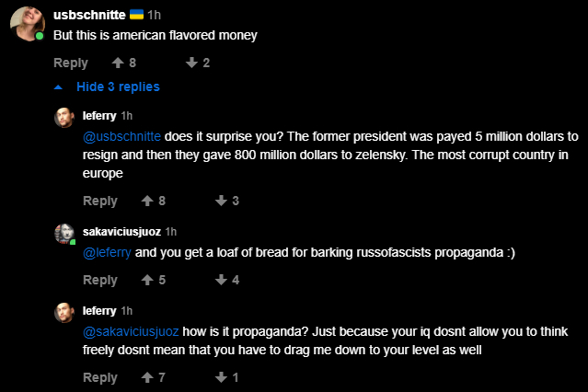The width and height of the screenshot is (588, 392).
Task: Reply to sakaviciusjuoz's comment
Action: pos(100,280)
